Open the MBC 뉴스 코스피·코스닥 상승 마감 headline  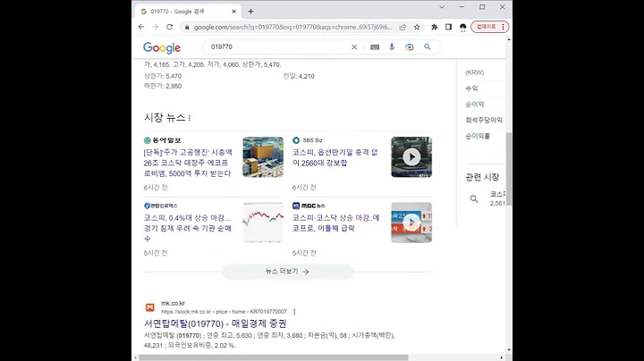click(x=336, y=222)
